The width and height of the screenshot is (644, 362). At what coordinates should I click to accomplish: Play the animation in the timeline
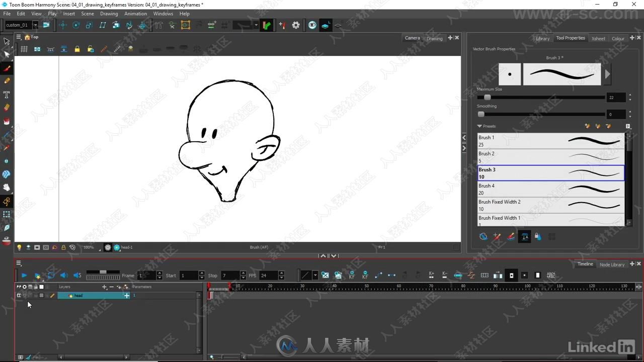point(24,275)
